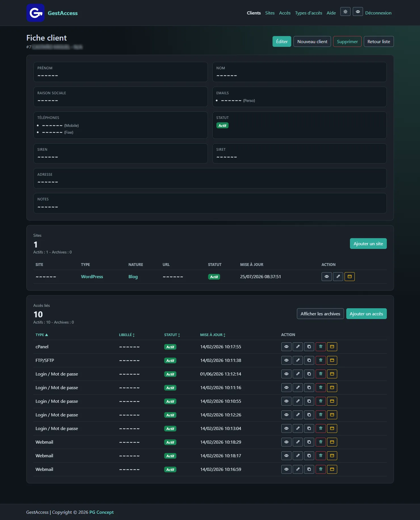
Task: Click the Nouveau client button
Action: pyautogui.click(x=312, y=41)
